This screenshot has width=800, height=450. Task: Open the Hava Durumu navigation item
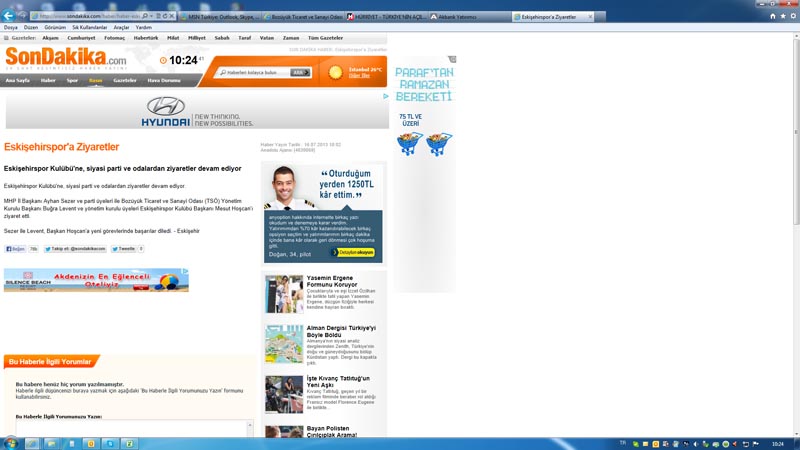pos(164,81)
